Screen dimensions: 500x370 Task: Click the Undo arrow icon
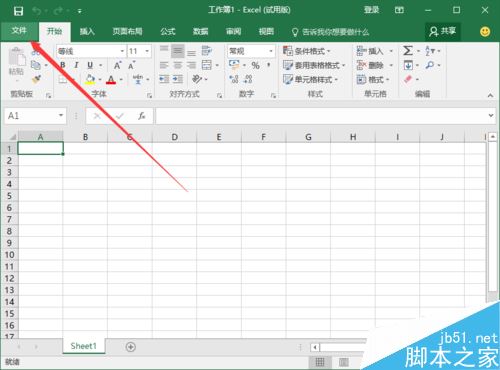[x=37, y=11]
